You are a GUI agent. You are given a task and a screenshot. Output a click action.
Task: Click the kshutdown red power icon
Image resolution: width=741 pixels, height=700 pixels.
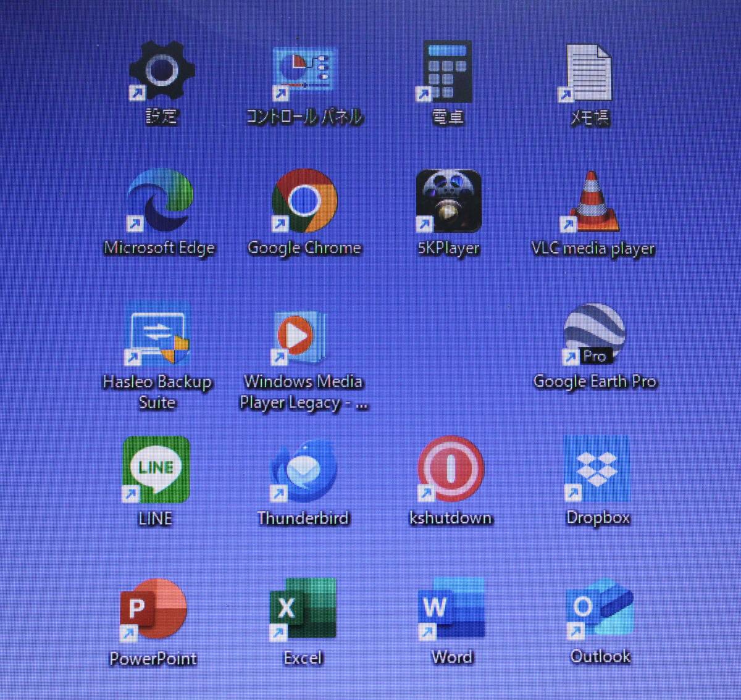click(x=451, y=469)
